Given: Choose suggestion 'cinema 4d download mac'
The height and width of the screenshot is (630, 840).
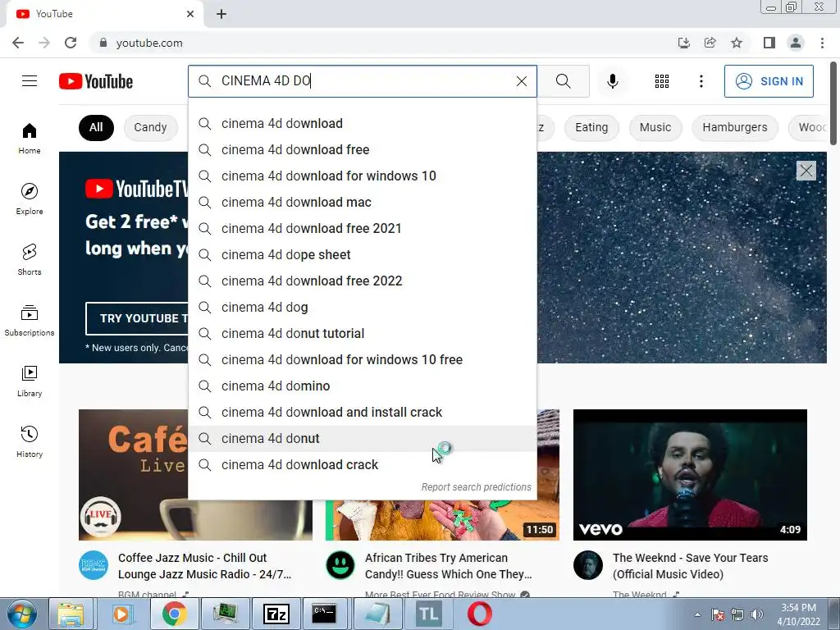Looking at the screenshot, I should [x=363, y=202].
